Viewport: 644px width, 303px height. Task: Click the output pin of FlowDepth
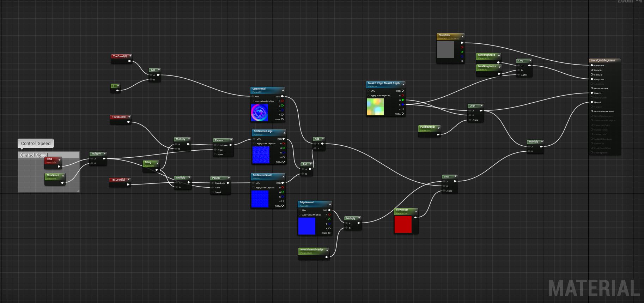[415, 217]
